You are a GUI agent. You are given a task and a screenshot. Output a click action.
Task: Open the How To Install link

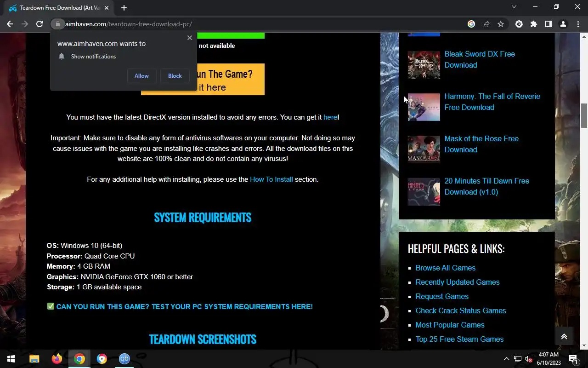pos(271,179)
